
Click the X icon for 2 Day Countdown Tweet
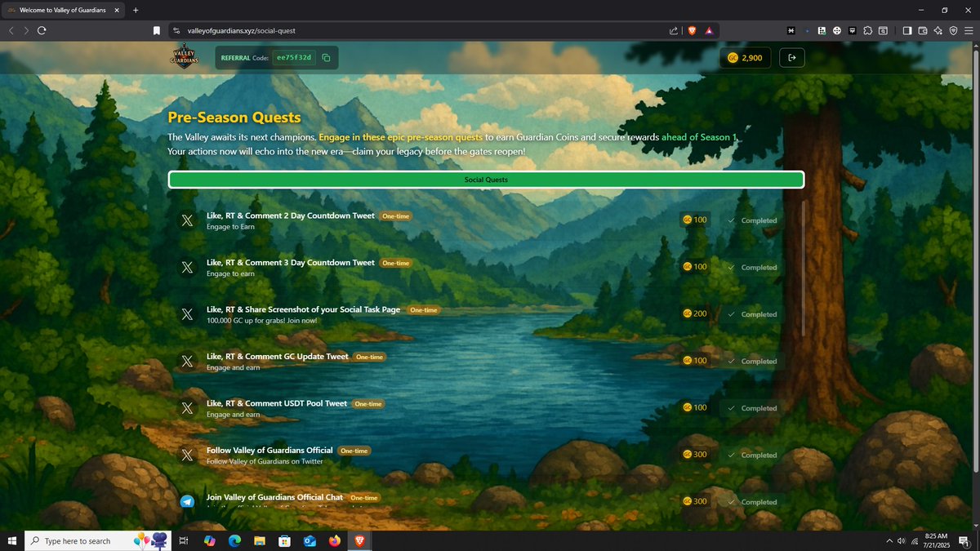[187, 220]
